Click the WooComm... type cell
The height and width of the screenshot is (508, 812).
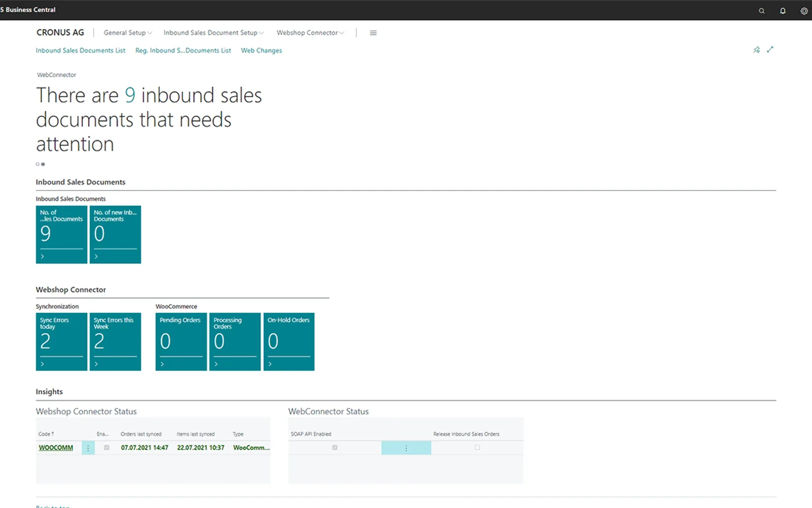[x=251, y=448]
